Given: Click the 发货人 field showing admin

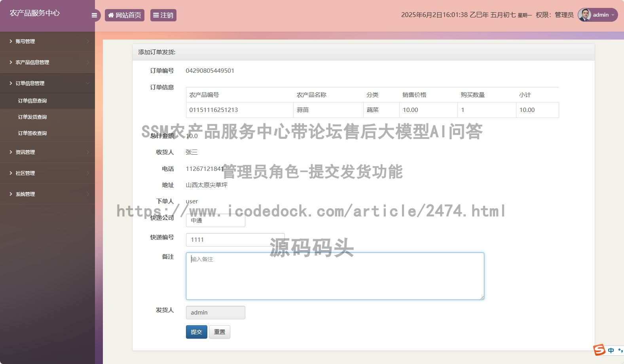Looking at the screenshot, I should coord(216,313).
